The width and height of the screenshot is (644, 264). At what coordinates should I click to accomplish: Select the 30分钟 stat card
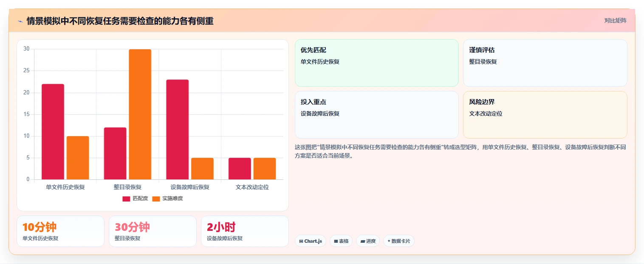click(153, 231)
